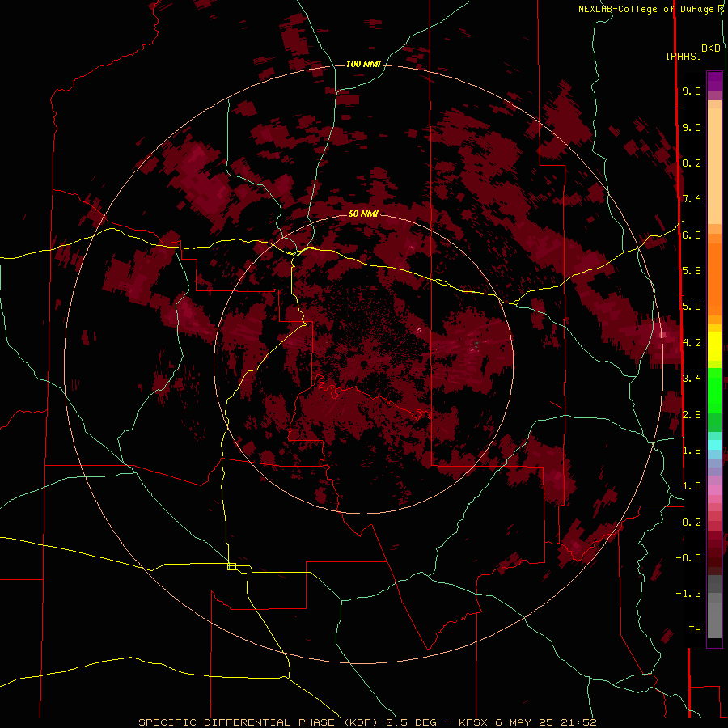The width and height of the screenshot is (728, 728).
Task: Click the 4.2 value on the color scale
Action: [x=692, y=342]
